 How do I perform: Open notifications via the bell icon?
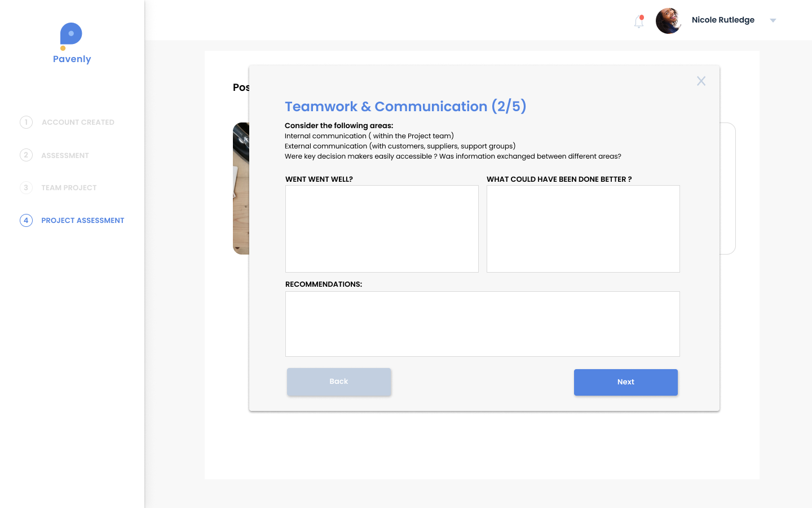pyautogui.click(x=638, y=21)
